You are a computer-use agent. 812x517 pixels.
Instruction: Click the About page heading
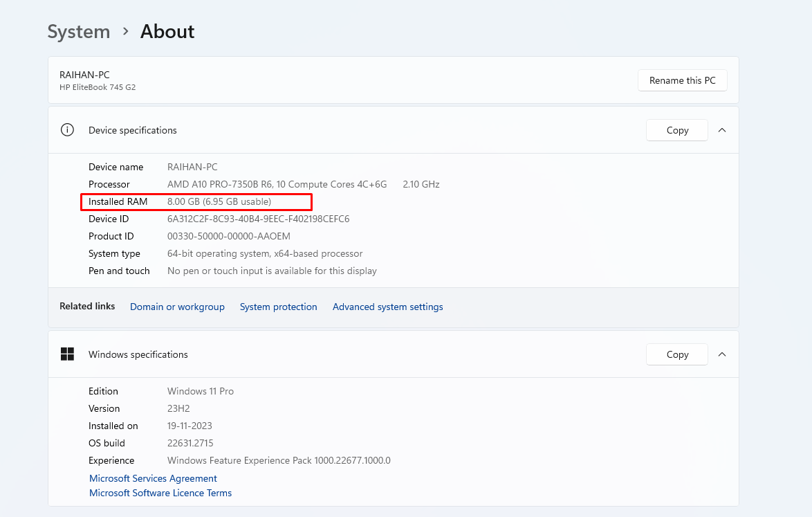pyautogui.click(x=167, y=32)
